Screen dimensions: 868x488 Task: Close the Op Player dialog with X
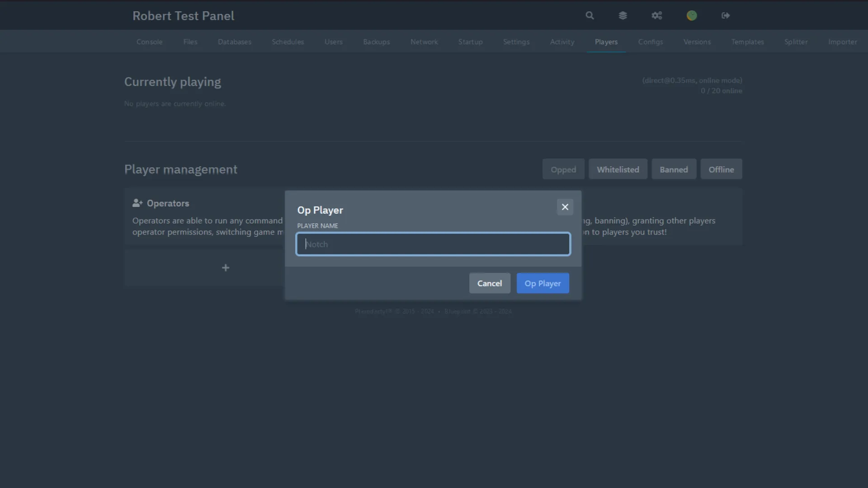pyautogui.click(x=565, y=207)
